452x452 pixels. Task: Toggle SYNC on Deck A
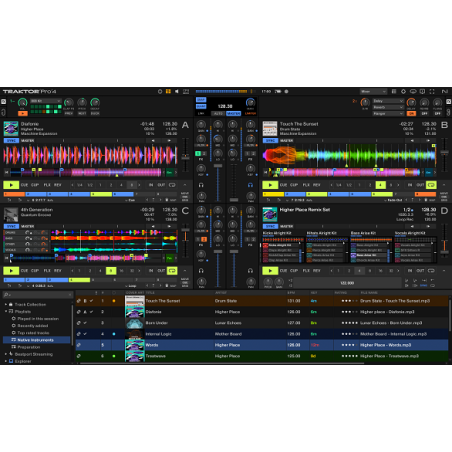[x=11, y=141]
